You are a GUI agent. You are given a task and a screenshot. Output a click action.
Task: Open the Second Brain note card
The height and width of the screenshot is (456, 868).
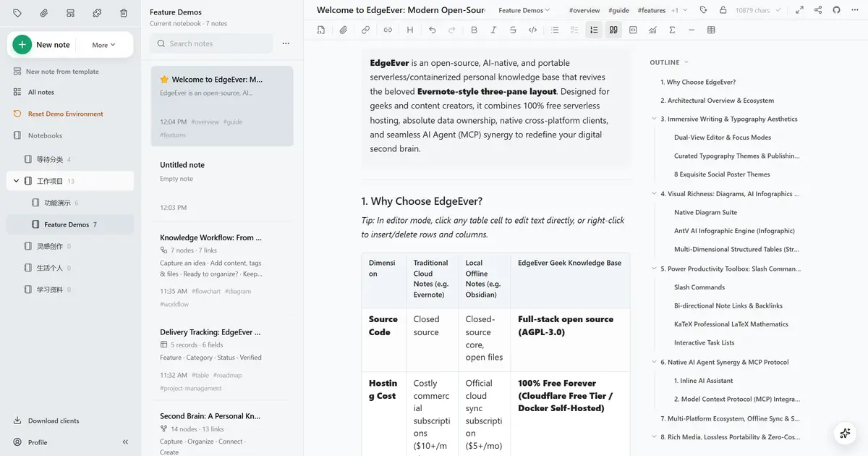click(222, 431)
